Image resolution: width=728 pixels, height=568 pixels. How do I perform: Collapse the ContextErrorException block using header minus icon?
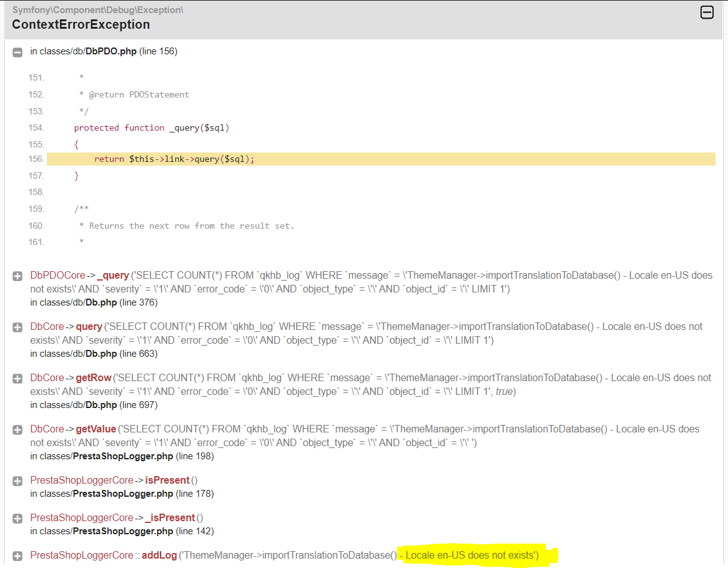(707, 12)
